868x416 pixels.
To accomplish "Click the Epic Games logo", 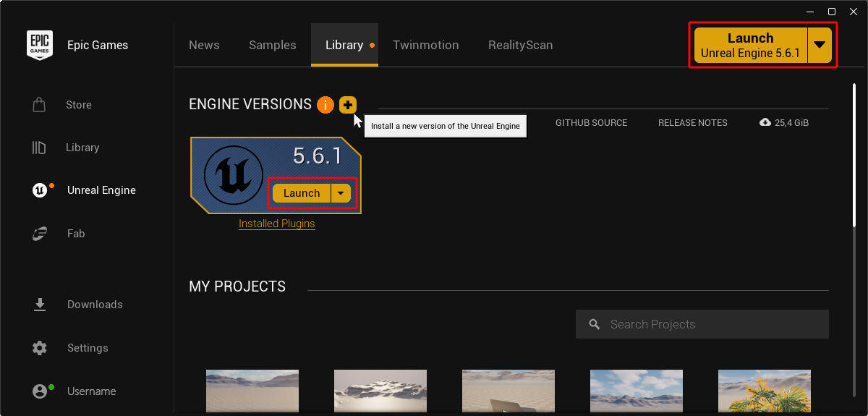I will click(x=39, y=45).
